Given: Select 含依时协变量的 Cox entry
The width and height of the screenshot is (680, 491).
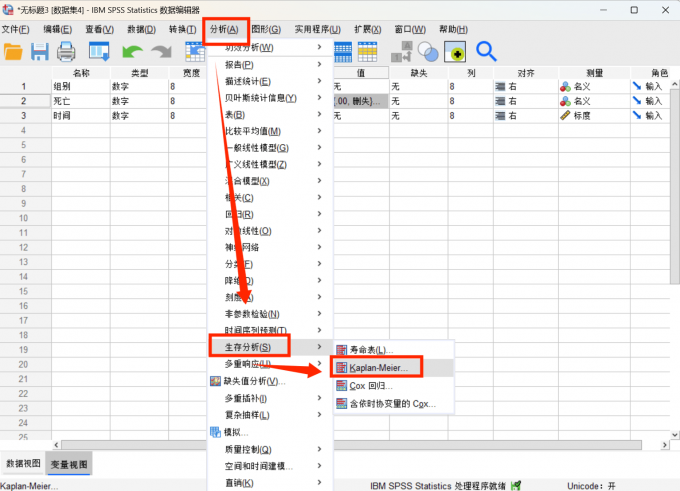Looking at the screenshot, I should (394, 404).
